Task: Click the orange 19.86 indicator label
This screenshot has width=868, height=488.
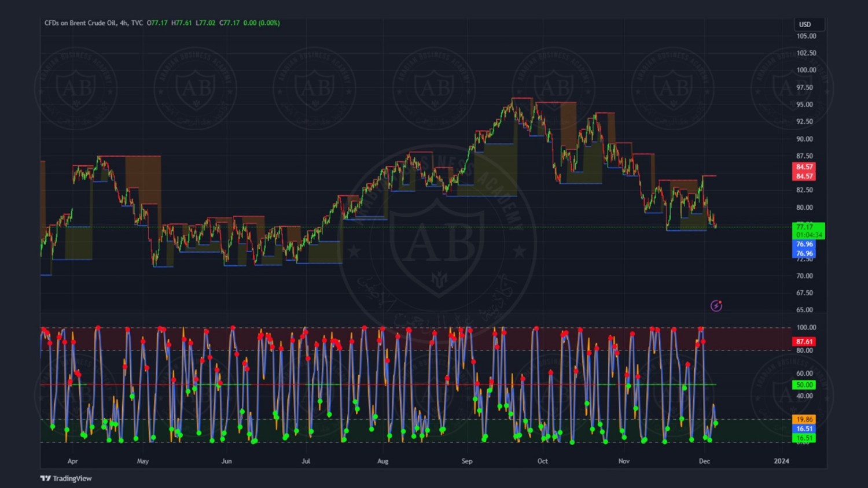Action: 804,419
